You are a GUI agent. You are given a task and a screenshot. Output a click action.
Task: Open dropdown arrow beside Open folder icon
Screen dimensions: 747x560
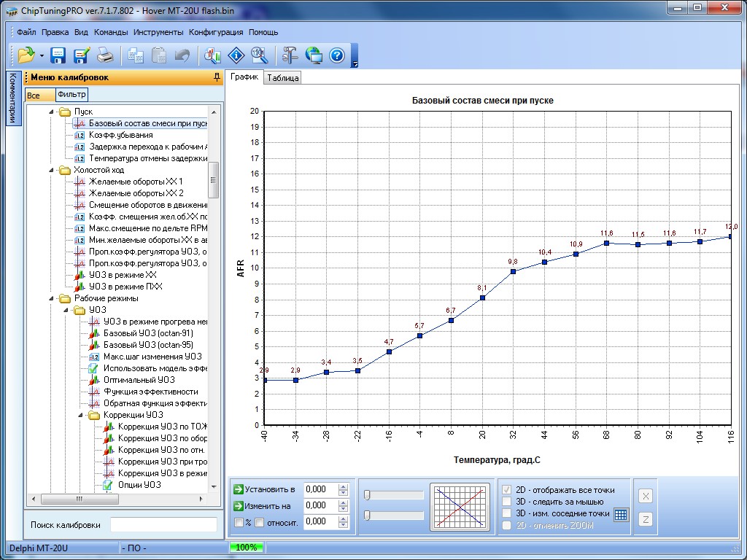[42, 56]
